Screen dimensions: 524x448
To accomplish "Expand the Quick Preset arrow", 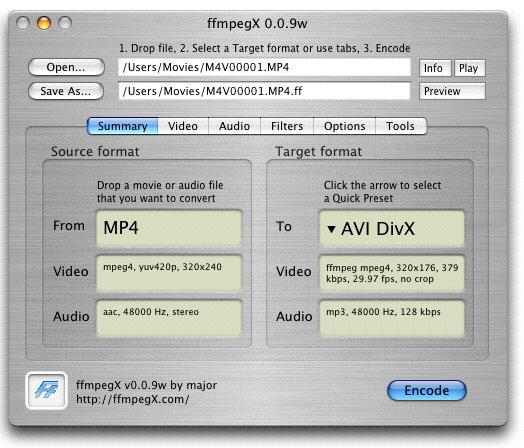I will point(331,229).
